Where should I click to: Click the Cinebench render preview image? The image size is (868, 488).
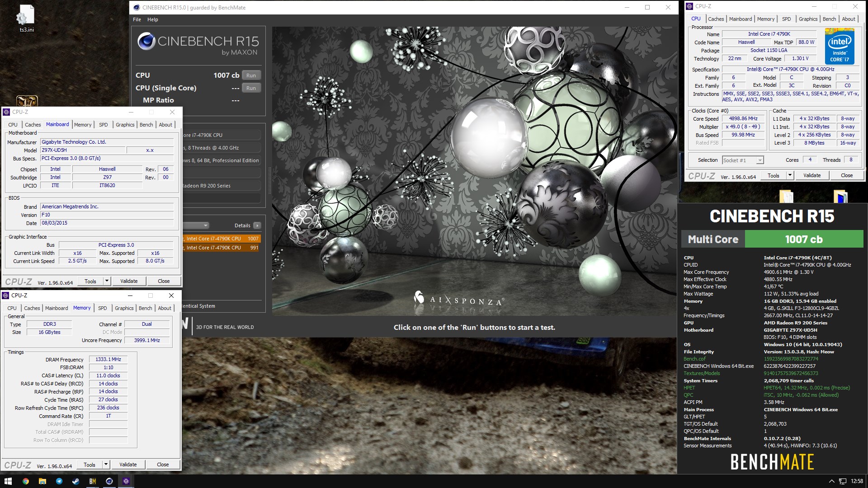(475, 171)
